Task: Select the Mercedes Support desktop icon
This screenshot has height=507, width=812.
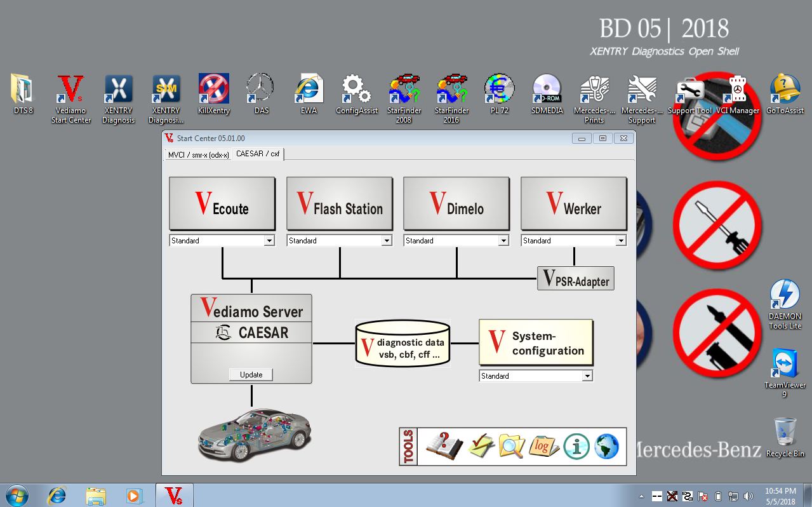Action: (x=642, y=98)
